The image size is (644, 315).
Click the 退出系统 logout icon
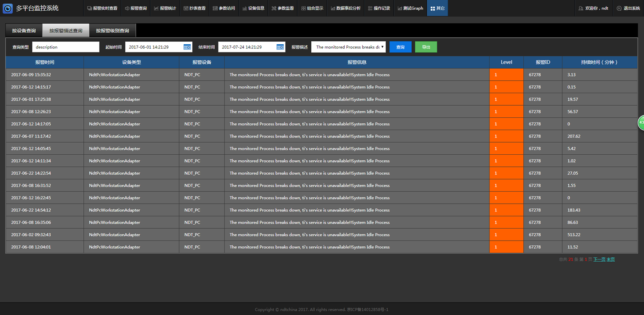(x=619, y=8)
